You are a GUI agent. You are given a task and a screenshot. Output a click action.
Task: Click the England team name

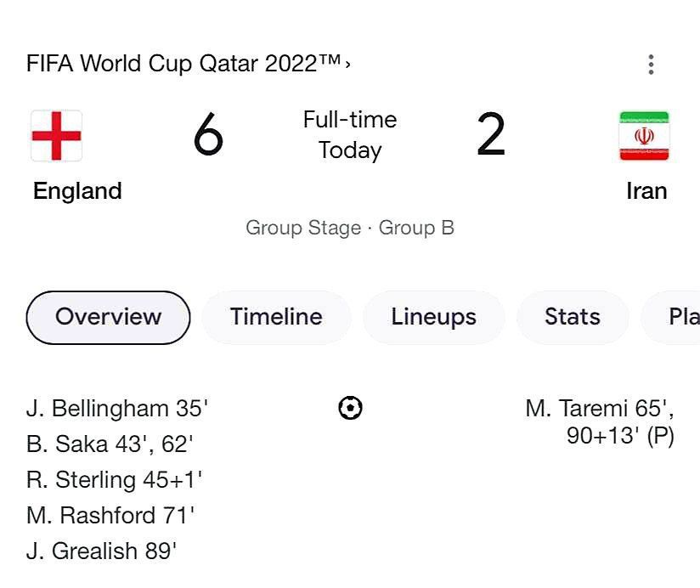pyautogui.click(x=77, y=191)
